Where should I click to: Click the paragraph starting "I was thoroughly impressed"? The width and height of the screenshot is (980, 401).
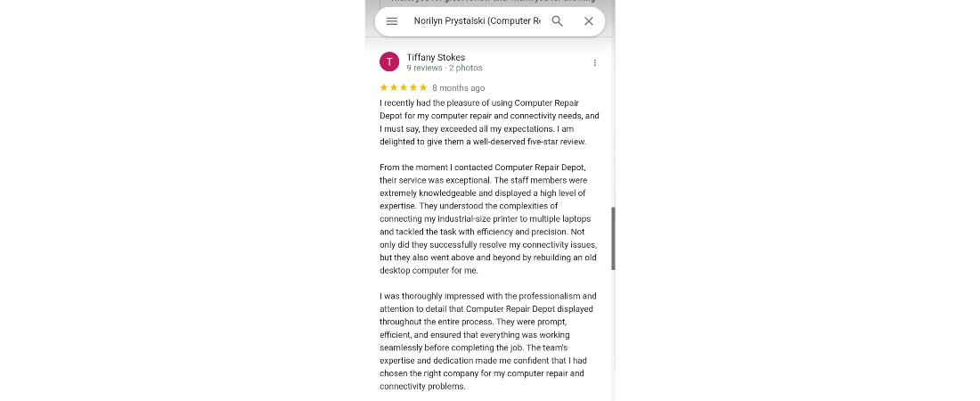pyautogui.click(x=488, y=341)
